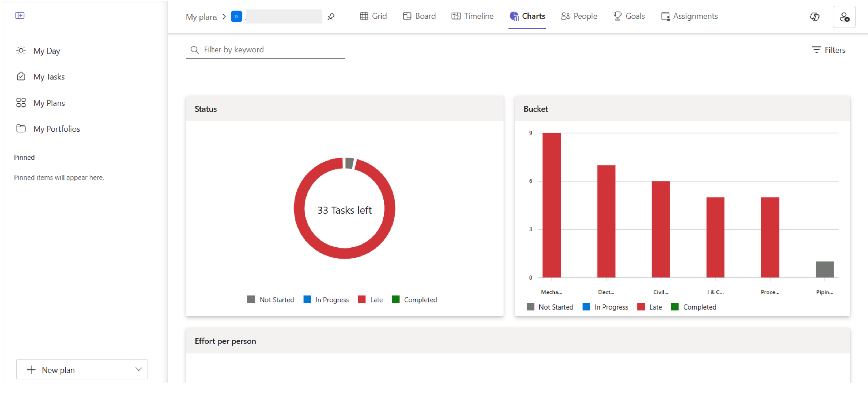The height and width of the screenshot is (397, 868).
Task: Click the pin plan icon
Action: 331,16
